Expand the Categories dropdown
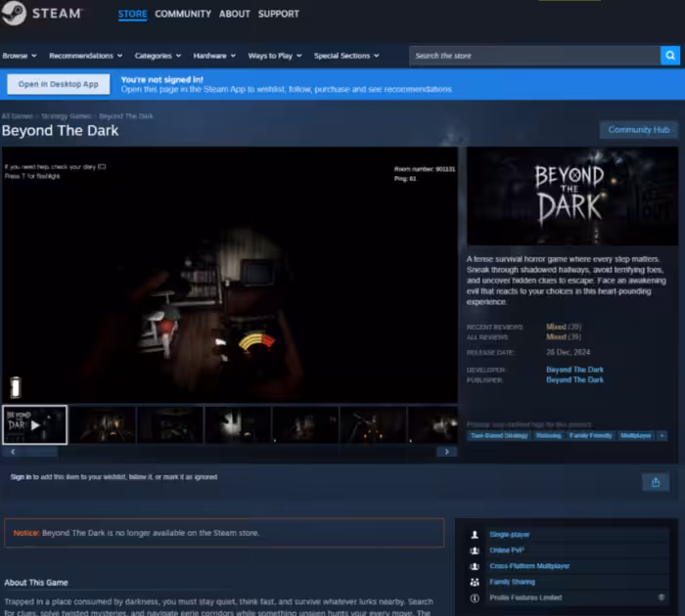The image size is (685, 616). (158, 56)
